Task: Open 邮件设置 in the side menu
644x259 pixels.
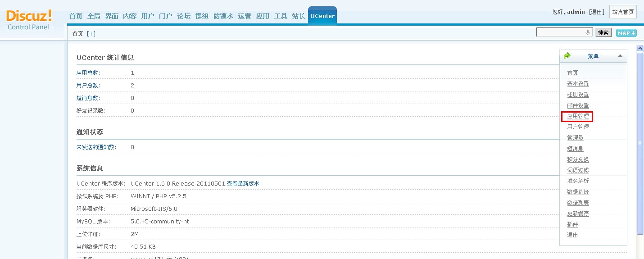Action: pos(578,105)
